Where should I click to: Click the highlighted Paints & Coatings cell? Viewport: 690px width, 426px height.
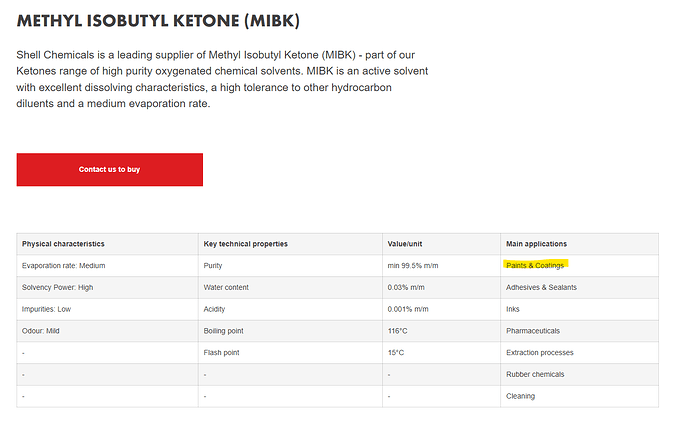[x=536, y=266]
